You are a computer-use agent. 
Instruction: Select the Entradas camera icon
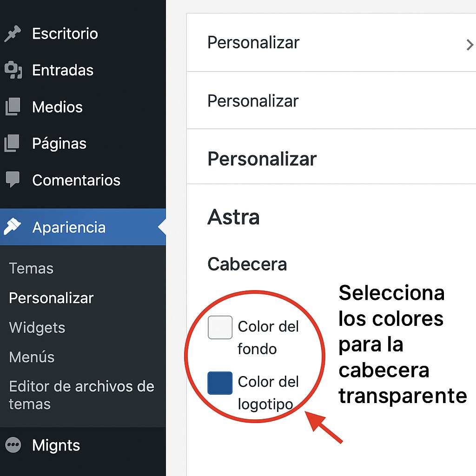(x=13, y=70)
